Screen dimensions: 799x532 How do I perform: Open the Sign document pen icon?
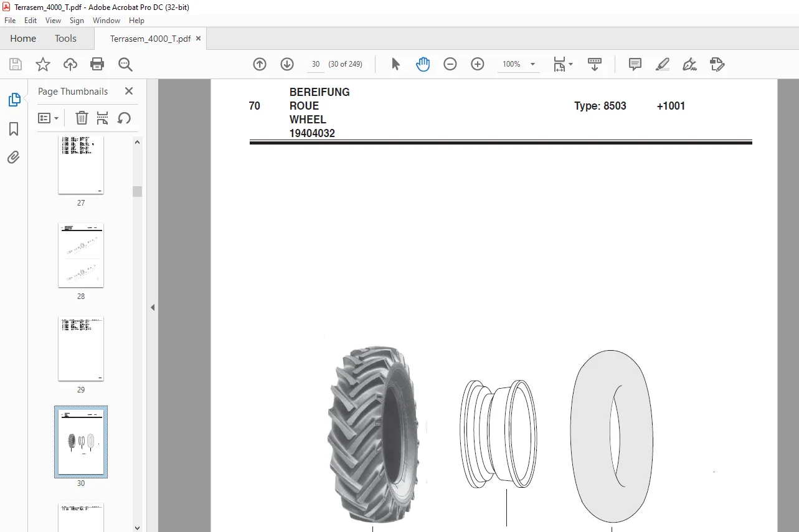click(x=689, y=64)
